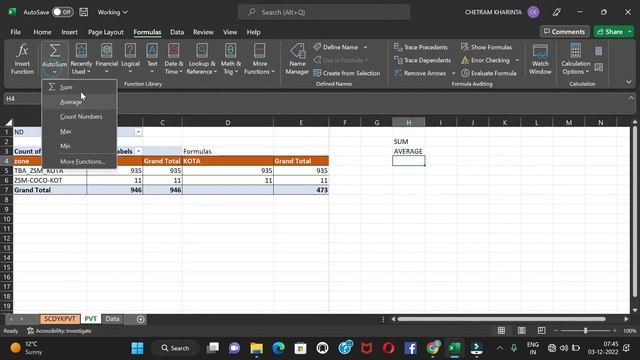Switch to Page Break Preview
The image size is (640, 360).
coord(541,331)
